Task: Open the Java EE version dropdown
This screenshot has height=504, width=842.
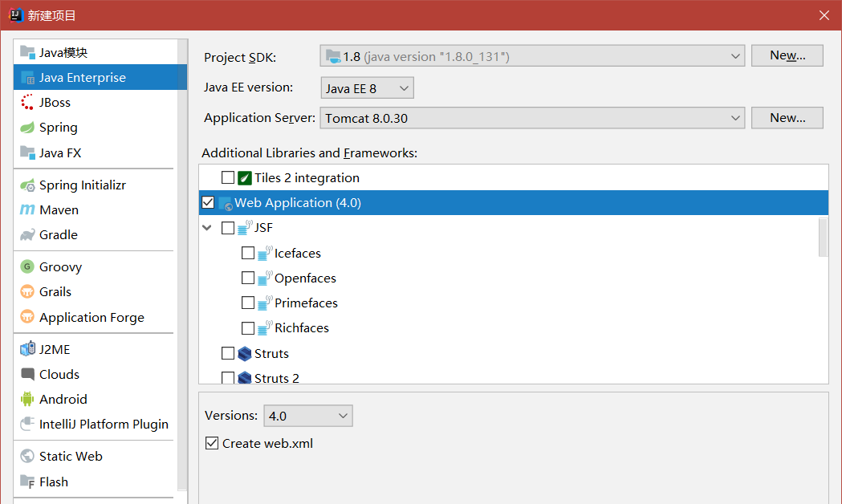Action: 367,88
